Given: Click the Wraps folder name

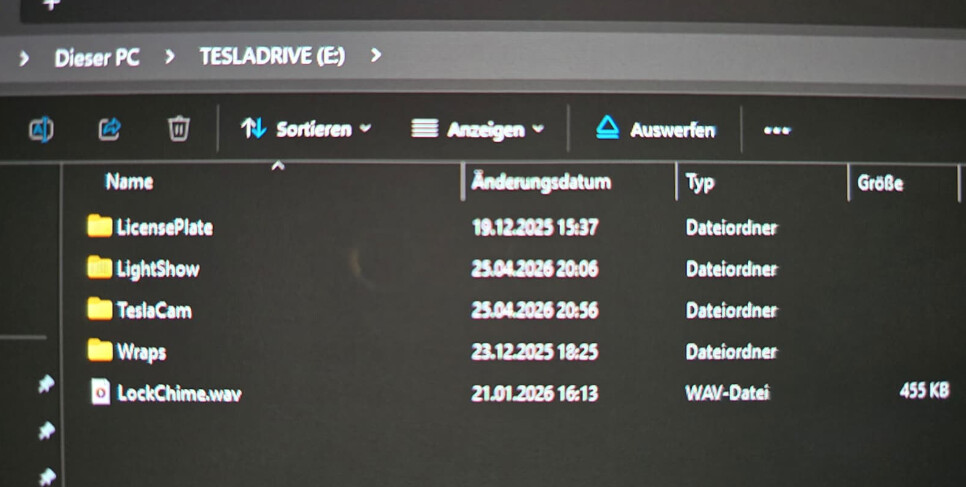Looking at the screenshot, I should [x=141, y=352].
